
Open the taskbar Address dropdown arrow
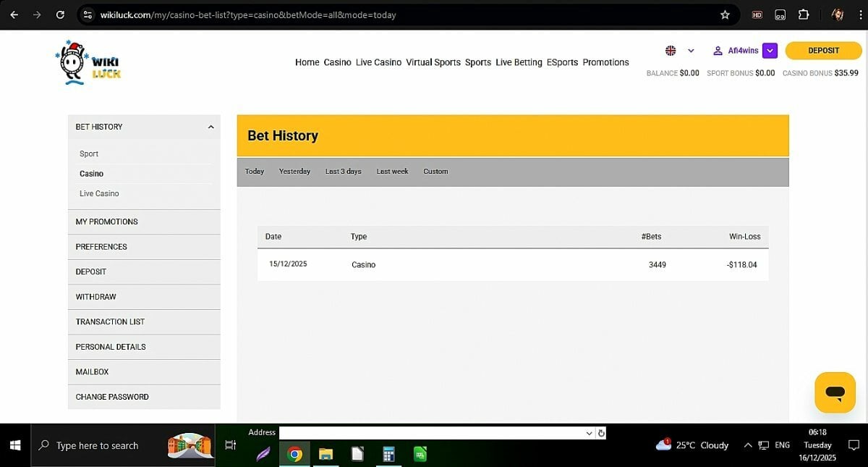589,433
